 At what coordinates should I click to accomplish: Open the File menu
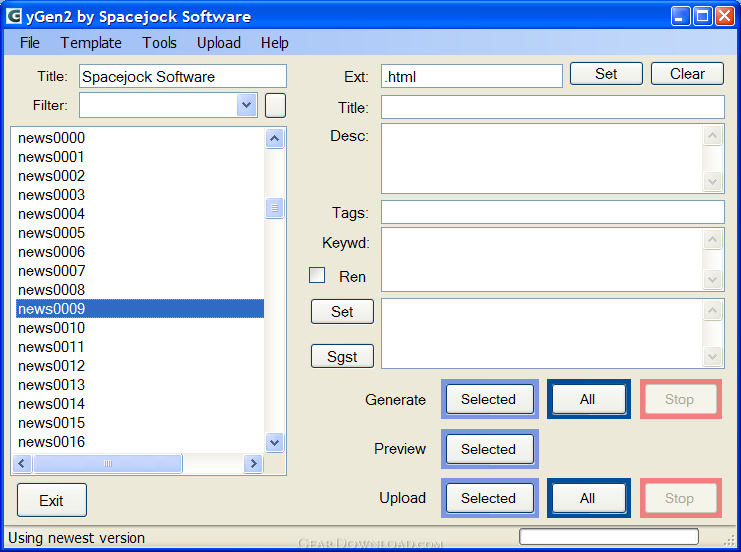(29, 43)
